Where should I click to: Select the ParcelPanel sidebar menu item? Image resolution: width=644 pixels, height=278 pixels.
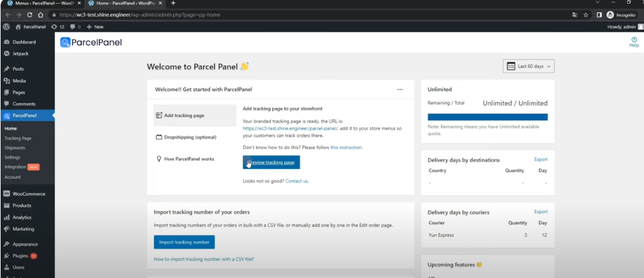click(27, 115)
